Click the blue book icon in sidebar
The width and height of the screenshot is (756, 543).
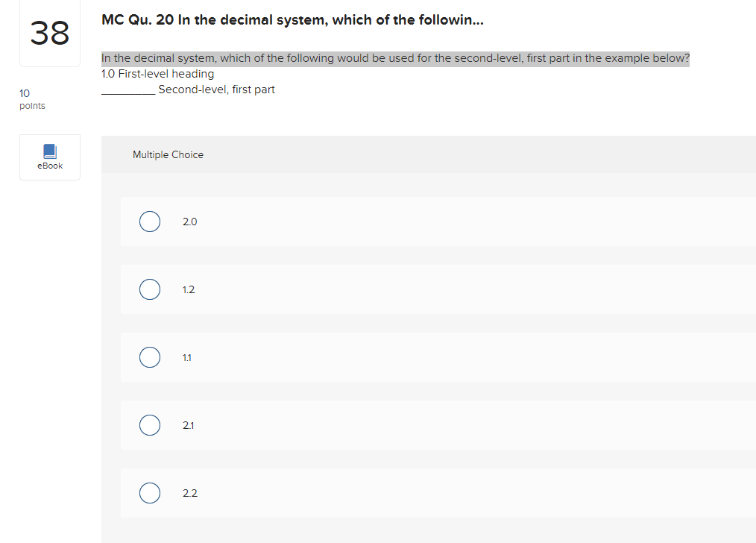pyautogui.click(x=49, y=151)
